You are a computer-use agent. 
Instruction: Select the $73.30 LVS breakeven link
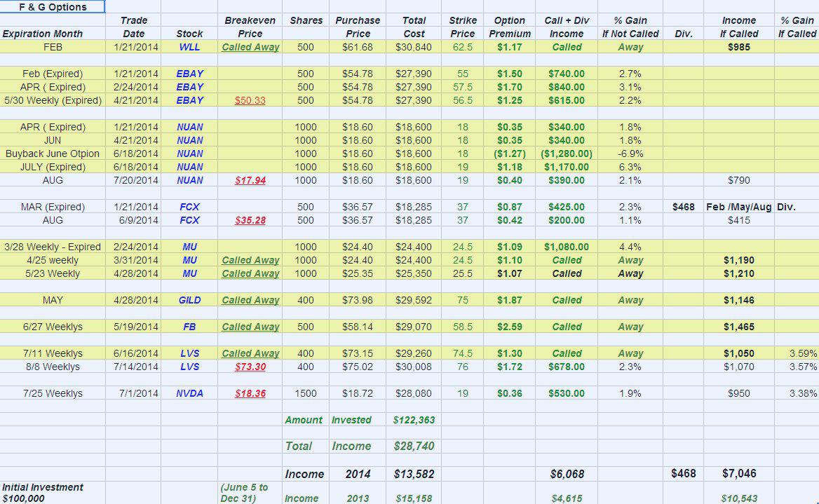coord(250,367)
